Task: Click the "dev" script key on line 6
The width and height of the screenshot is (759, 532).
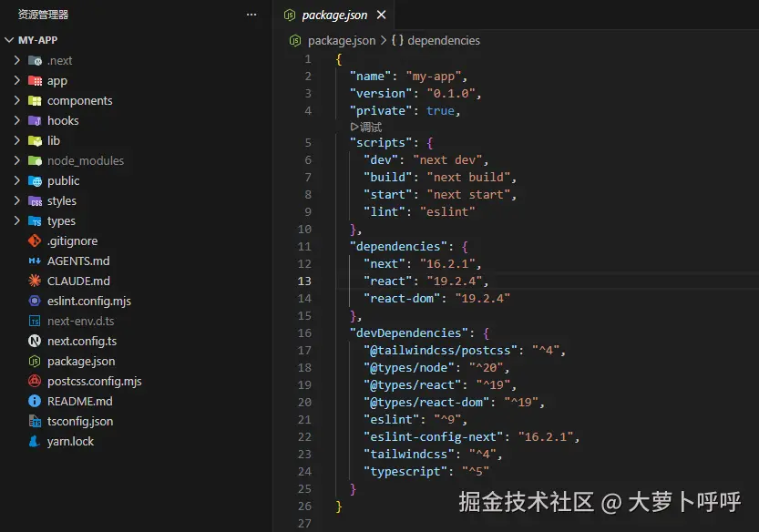Action: pos(381,159)
